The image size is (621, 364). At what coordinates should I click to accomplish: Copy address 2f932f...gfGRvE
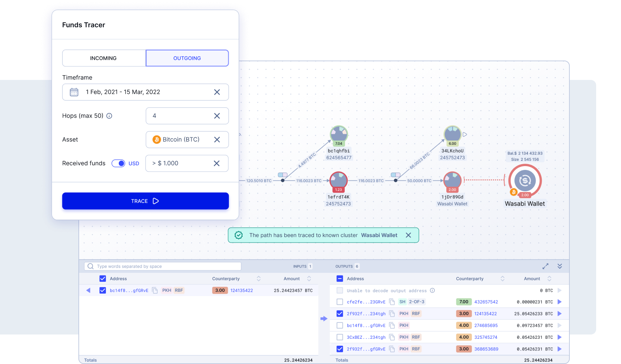[x=392, y=349]
